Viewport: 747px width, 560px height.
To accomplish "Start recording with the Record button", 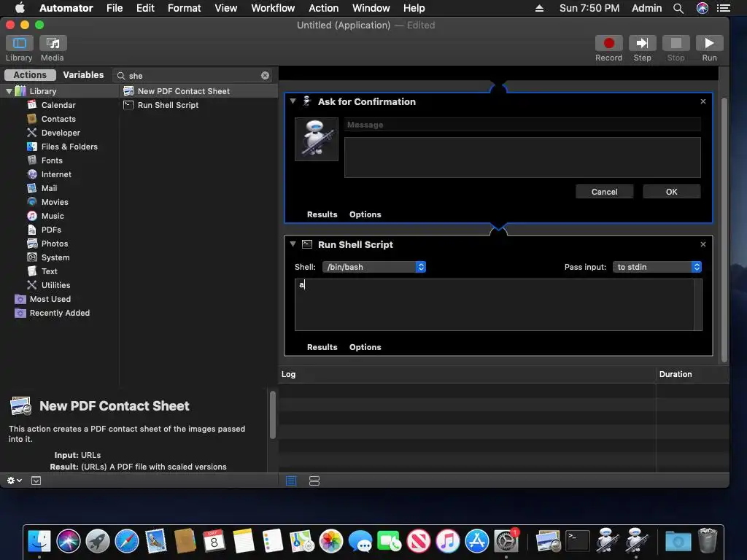I will 608,43.
